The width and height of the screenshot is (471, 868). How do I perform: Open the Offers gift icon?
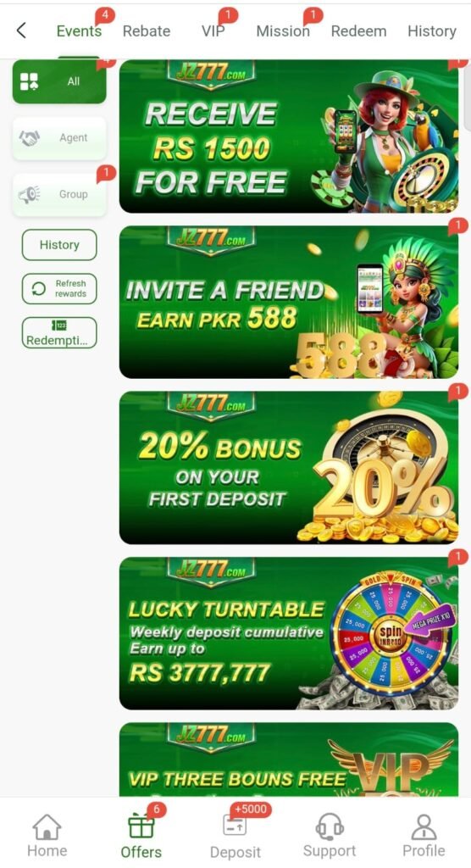click(141, 827)
